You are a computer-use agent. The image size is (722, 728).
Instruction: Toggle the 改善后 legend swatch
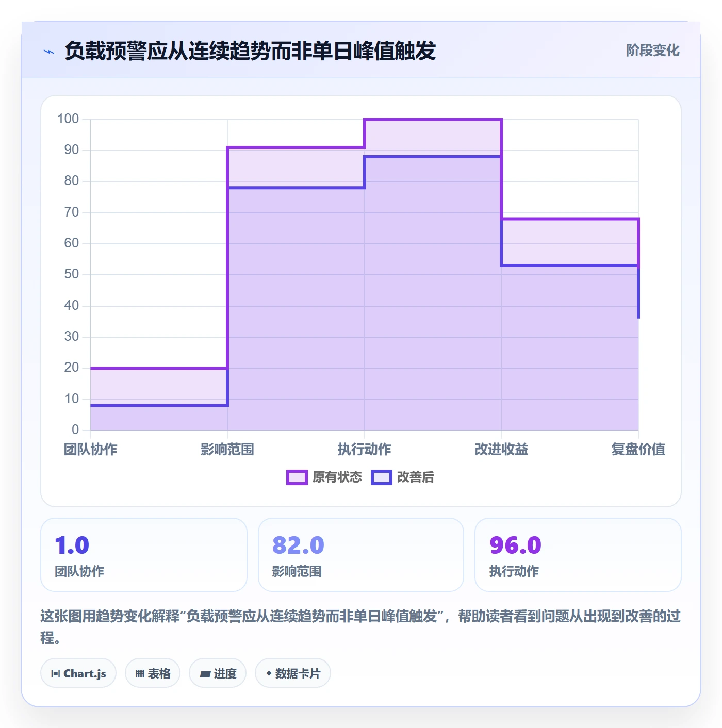click(x=382, y=477)
